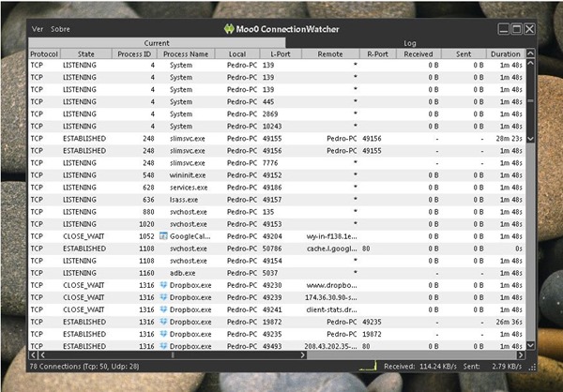Screen dimensions: 563x392
Task: Open the Ver menu
Action: [38, 29]
